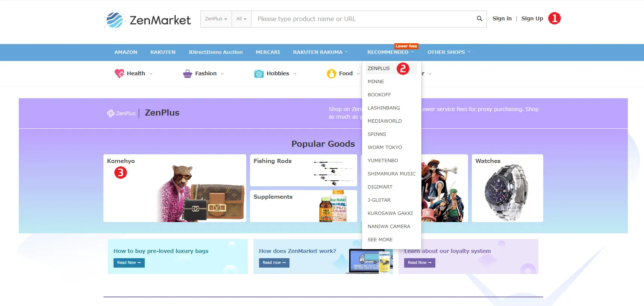The width and height of the screenshot is (644, 306).
Task: Click the Learn about our loyalty system heading
Action: [447, 251]
